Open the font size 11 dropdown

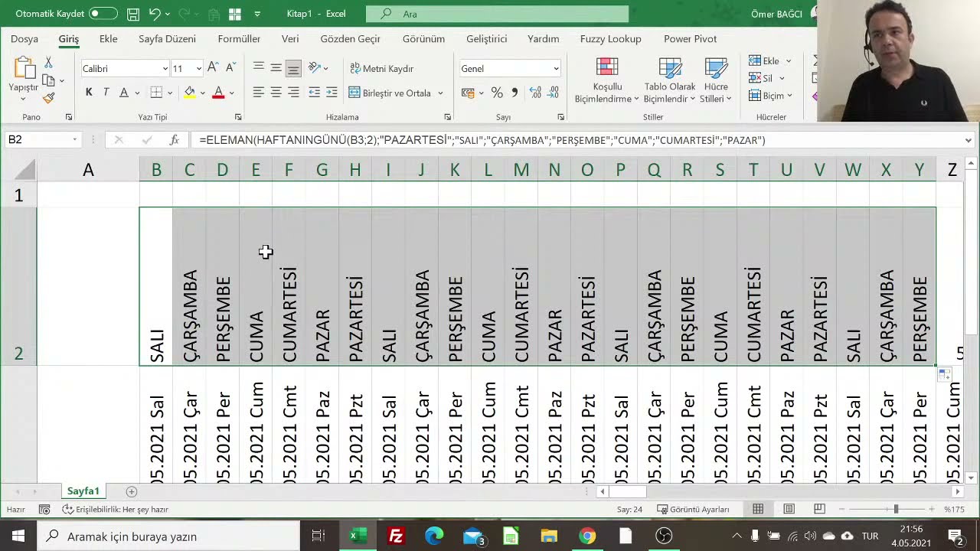pyautogui.click(x=198, y=69)
